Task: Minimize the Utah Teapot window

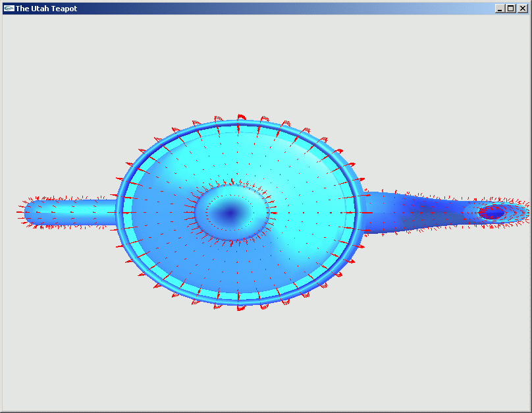Action: click(499, 9)
